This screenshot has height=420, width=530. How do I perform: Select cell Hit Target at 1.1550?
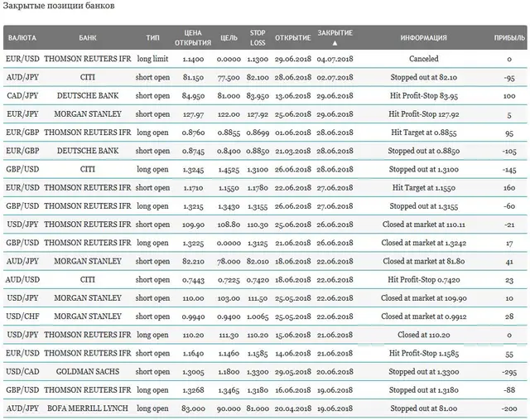coord(423,188)
